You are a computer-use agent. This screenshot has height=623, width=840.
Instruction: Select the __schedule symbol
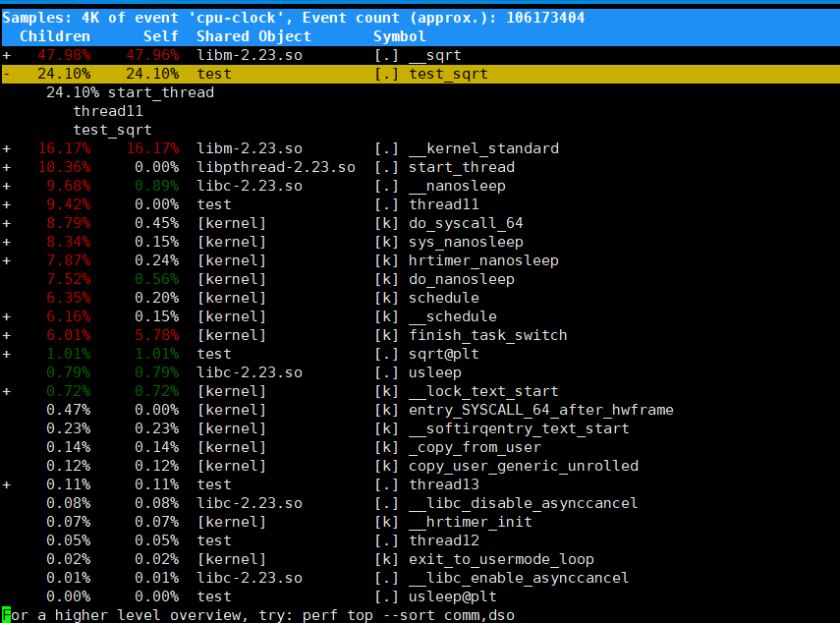453,316
